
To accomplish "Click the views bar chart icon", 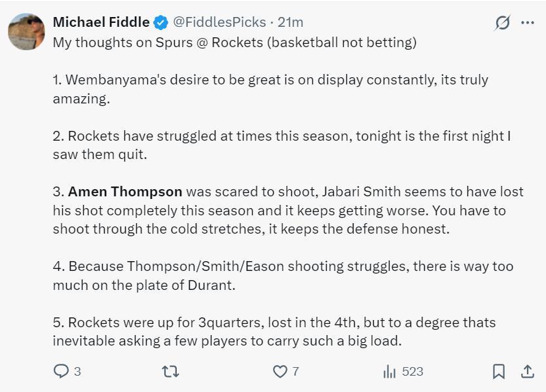I will (390, 372).
